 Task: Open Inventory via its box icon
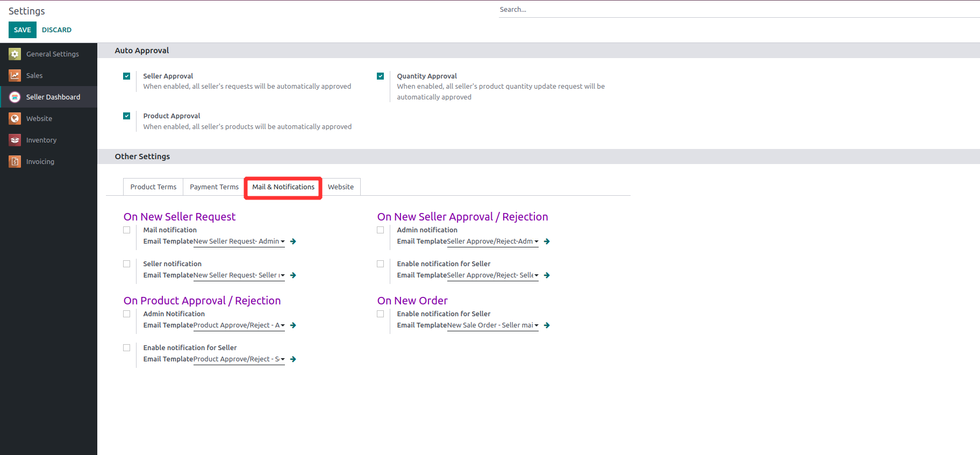point(15,140)
